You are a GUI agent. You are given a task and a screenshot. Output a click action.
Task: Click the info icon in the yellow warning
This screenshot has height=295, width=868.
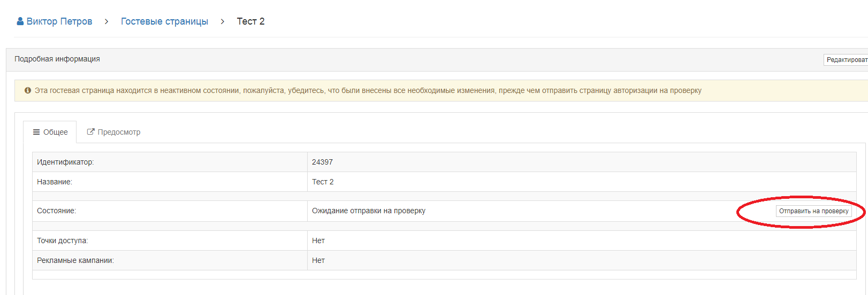pos(28,91)
